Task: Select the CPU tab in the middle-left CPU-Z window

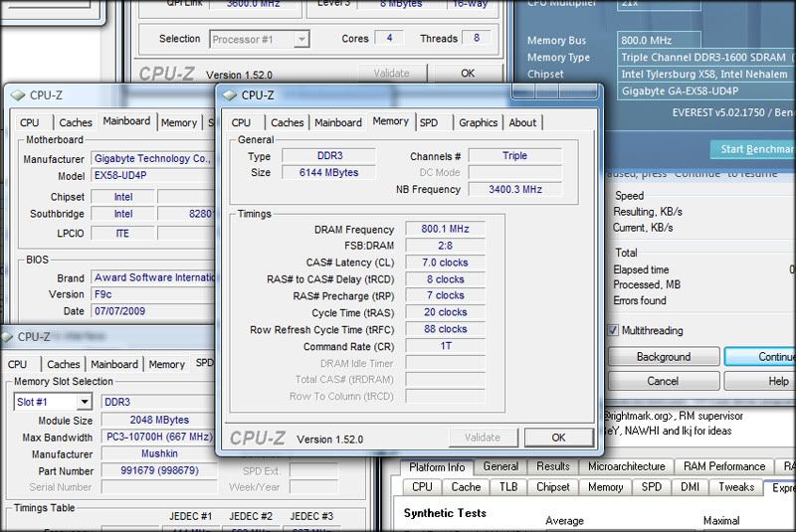Action: (30, 122)
